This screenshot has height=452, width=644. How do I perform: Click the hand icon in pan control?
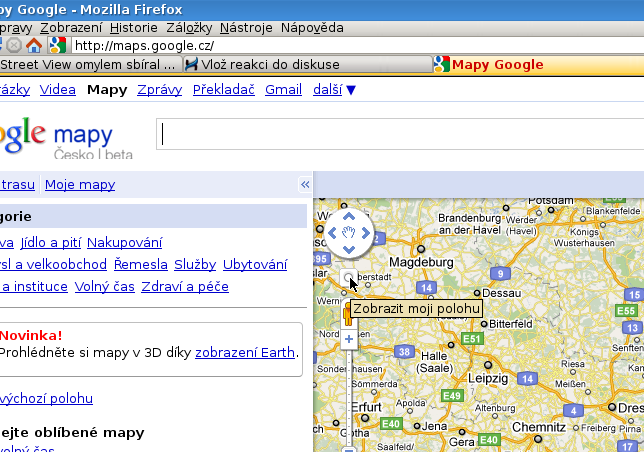pos(349,234)
